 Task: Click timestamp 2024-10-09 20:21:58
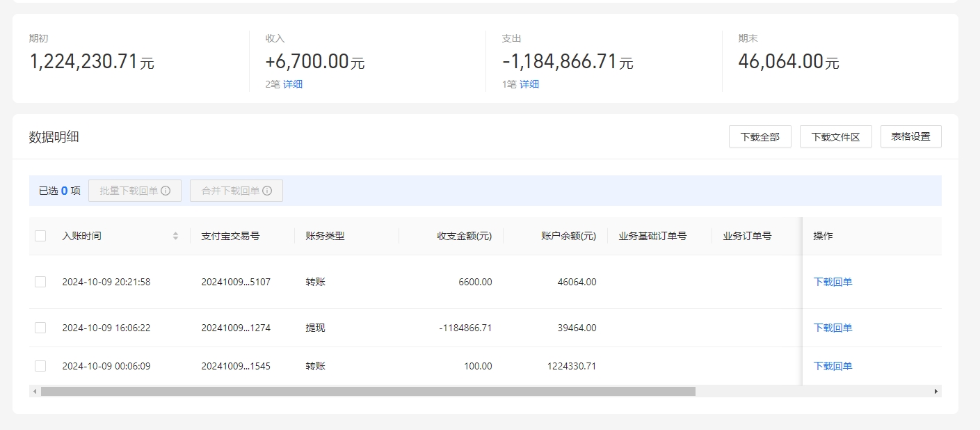(x=106, y=282)
